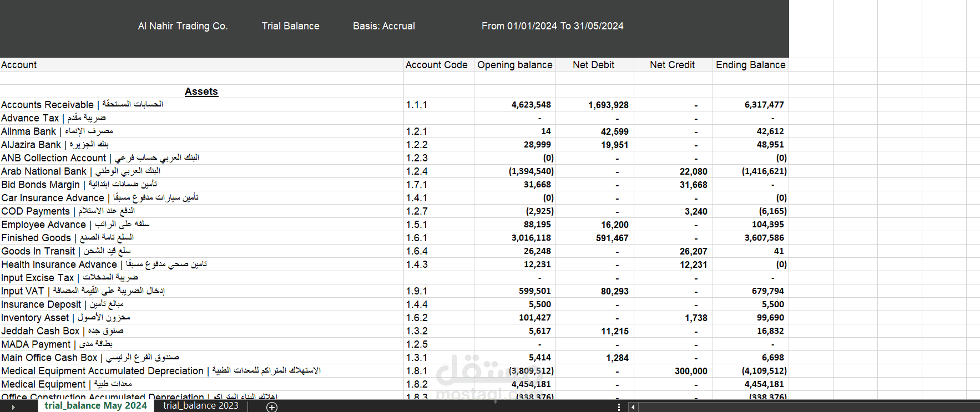This screenshot has width=980, height=412.
Task: Select the Advance Tax account row
Action: point(201,118)
